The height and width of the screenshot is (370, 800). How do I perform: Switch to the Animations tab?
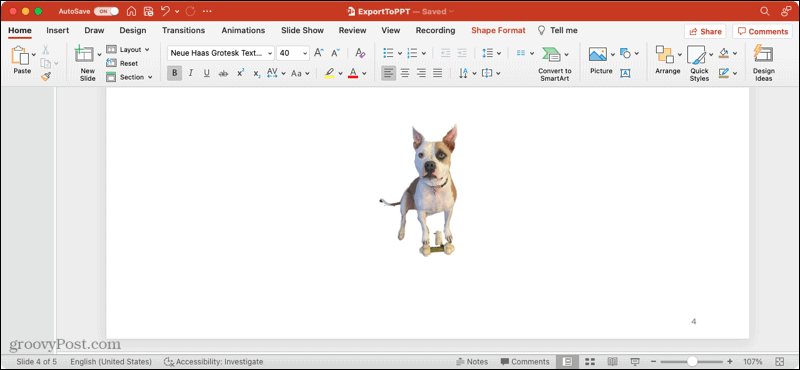[x=243, y=31]
